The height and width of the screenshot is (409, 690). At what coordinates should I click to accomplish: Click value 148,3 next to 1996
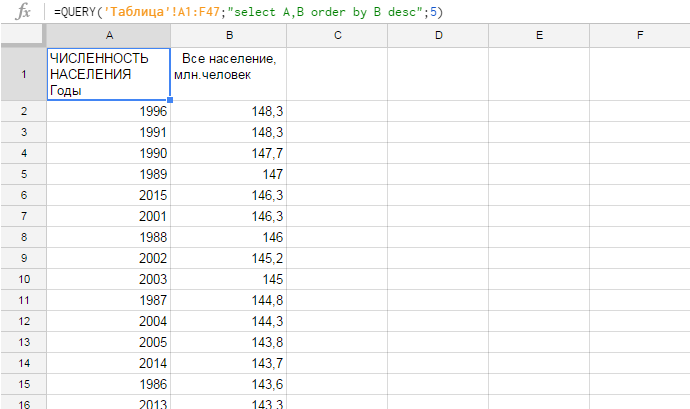click(229, 111)
